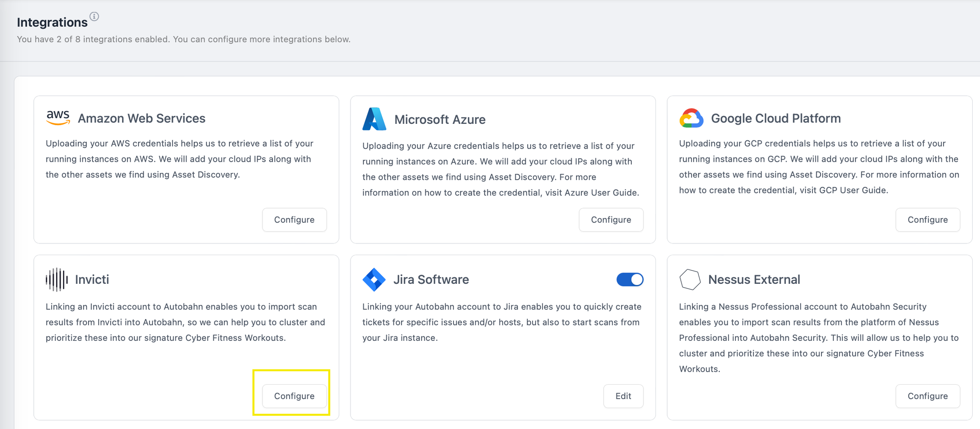Turn off the Jira Software toggle
The width and height of the screenshot is (980, 429).
(630, 279)
